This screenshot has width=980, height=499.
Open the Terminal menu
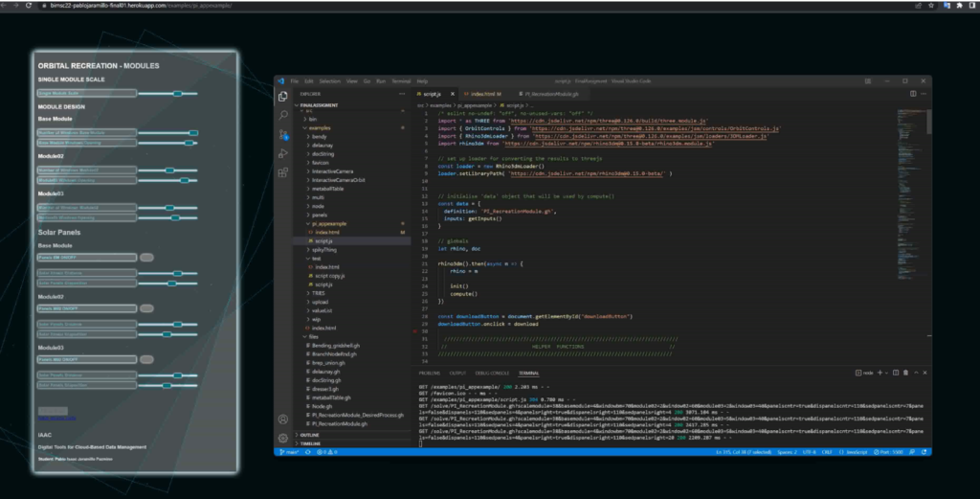(401, 81)
